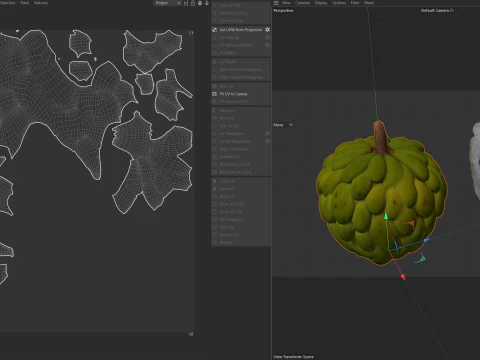Open the UV Rectangularize gear options
The width and height of the screenshot is (480, 360).
[267, 141]
